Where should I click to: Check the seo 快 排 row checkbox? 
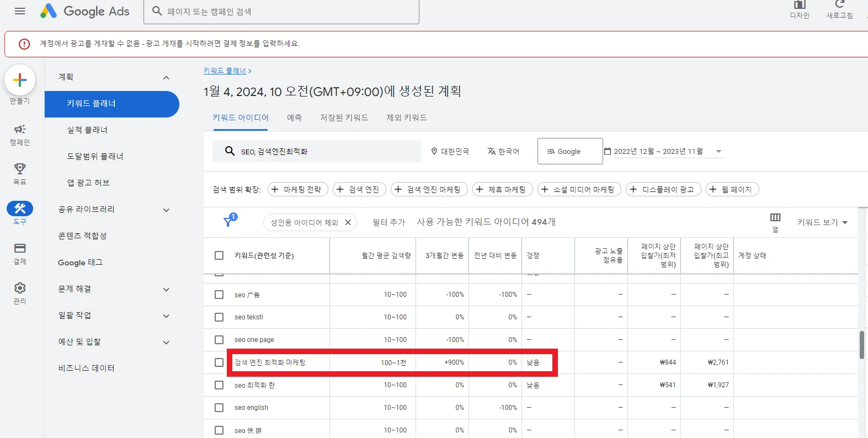coord(219,430)
